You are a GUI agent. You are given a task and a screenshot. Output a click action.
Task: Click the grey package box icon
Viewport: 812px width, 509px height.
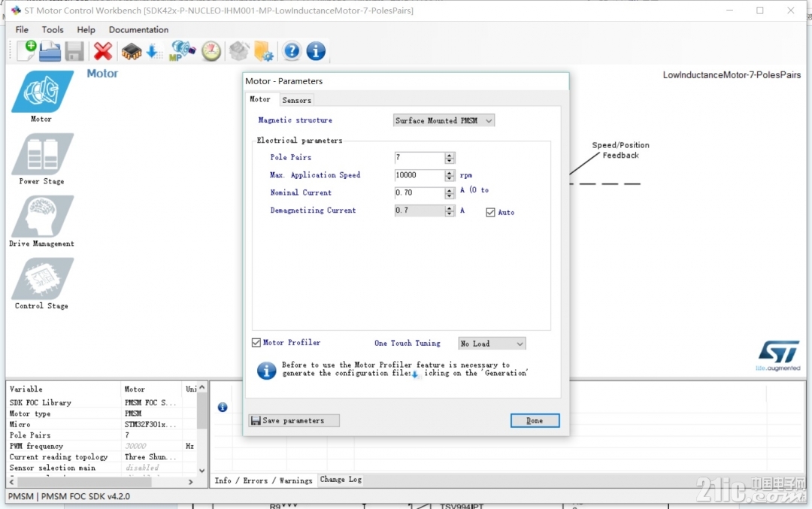pyautogui.click(x=239, y=50)
